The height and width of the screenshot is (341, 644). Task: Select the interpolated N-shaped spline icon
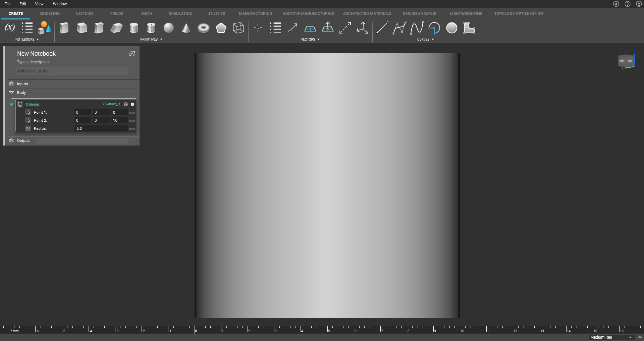(x=417, y=28)
